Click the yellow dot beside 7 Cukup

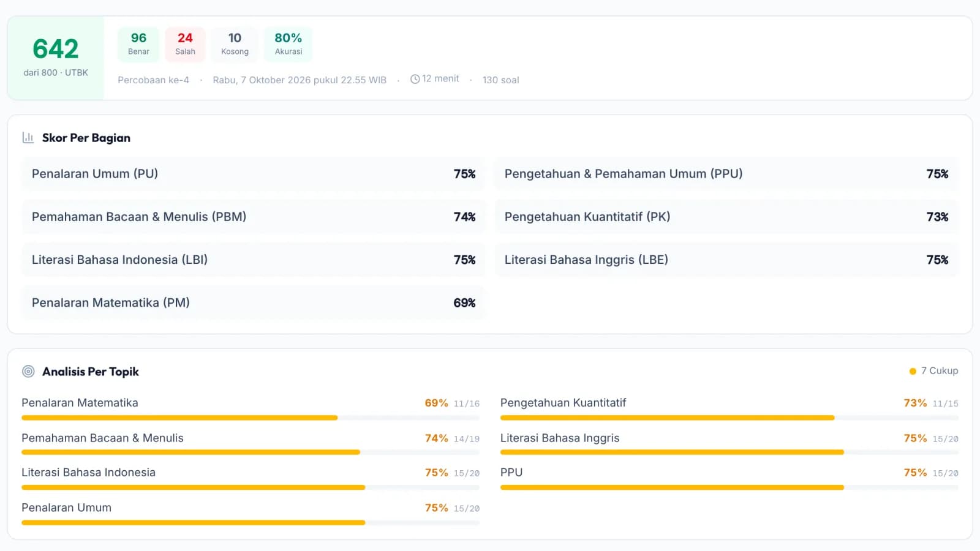point(913,371)
